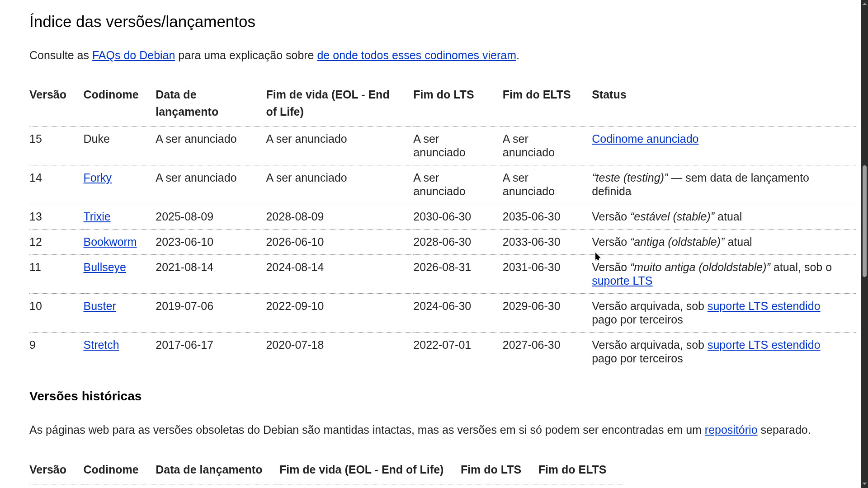Image resolution: width=868 pixels, height=488 pixels.
Task: Open the Forky codename link
Action: 97,178
